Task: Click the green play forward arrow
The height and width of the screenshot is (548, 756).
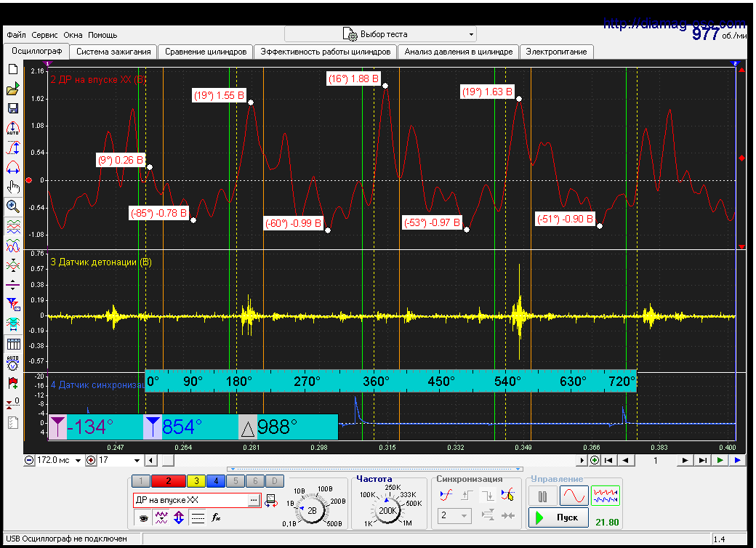Action: tap(720, 460)
